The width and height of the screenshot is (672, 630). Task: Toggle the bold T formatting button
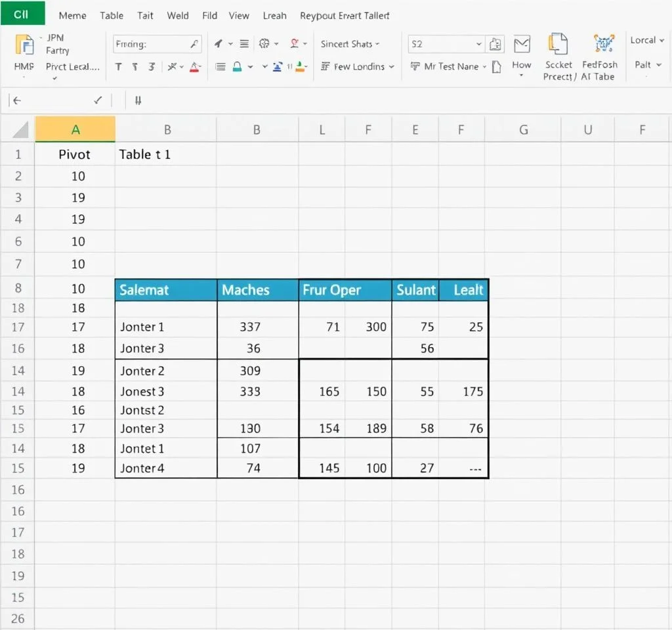click(118, 67)
